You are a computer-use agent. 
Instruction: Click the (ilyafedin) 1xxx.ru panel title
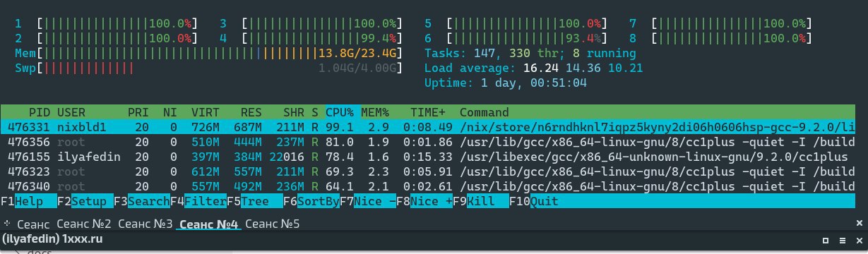coord(53,240)
